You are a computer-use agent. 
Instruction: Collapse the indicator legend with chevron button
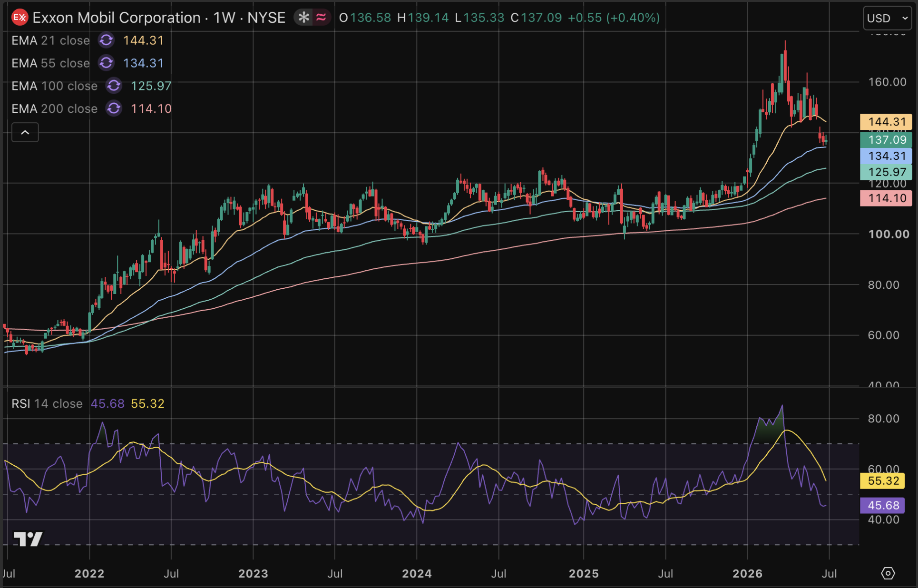point(25,133)
